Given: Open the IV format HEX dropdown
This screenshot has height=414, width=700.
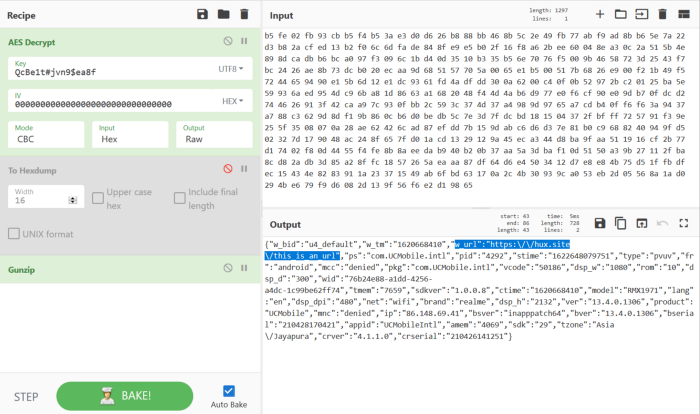Looking at the screenshot, I should coord(233,101).
